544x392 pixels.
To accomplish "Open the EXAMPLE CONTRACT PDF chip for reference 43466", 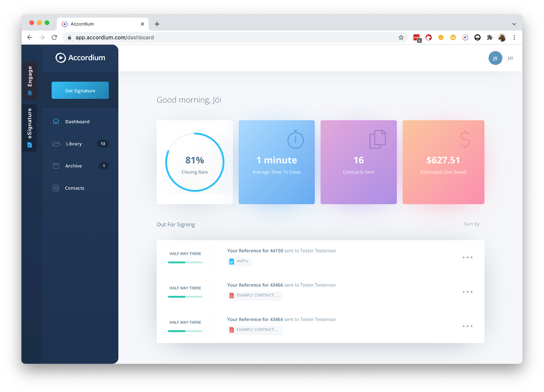I will 255,296.
